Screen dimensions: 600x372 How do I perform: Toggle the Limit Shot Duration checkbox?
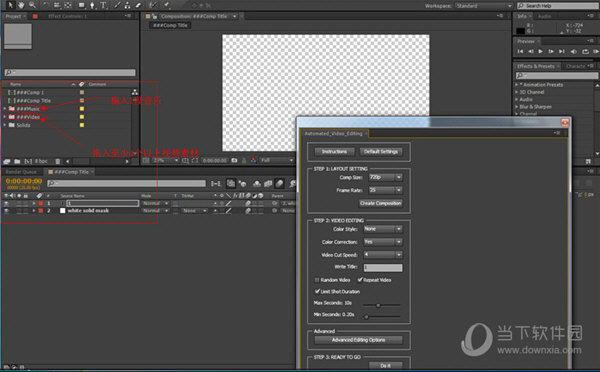[x=317, y=291]
